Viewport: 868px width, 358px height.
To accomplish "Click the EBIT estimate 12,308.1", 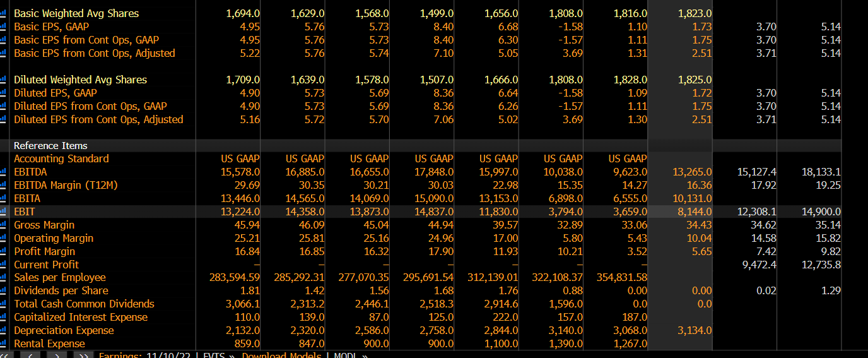I will pos(757,212).
